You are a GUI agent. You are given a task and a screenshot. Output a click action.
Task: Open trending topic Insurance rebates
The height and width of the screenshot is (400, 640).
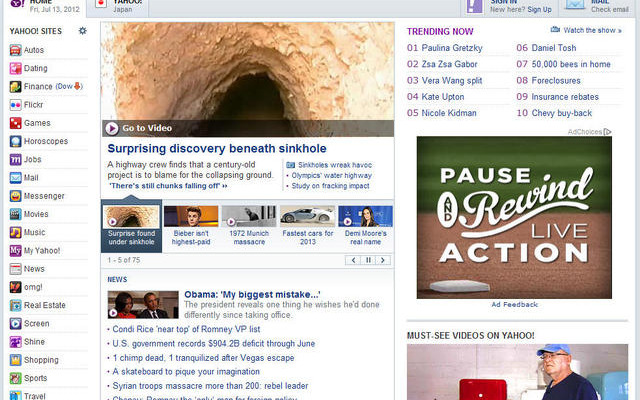pyautogui.click(x=565, y=97)
